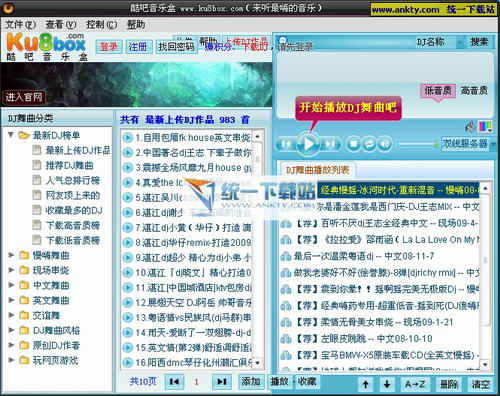Click the 清空 clear playlist button

(480, 384)
